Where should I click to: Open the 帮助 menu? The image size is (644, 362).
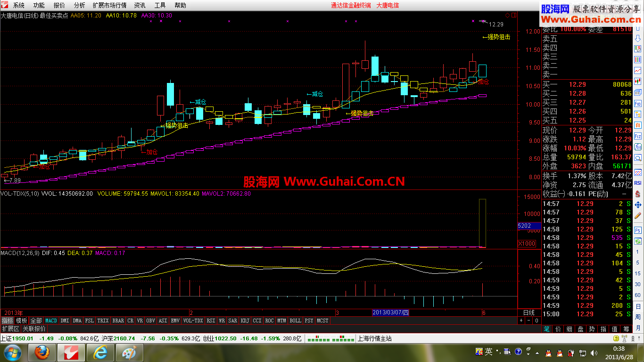[x=180, y=5]
